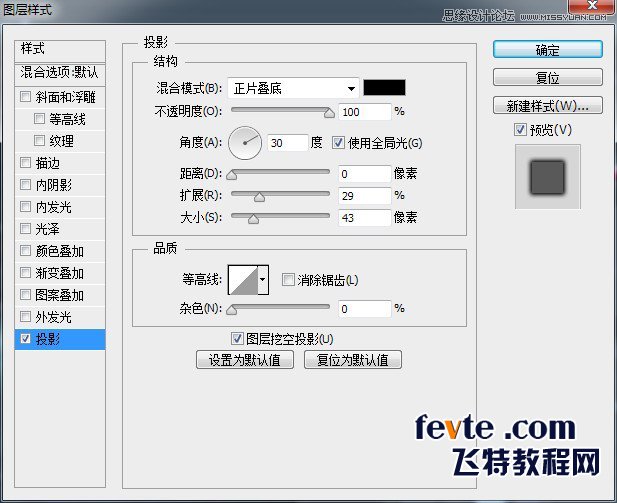The width and height of the screenshot is (617, 503).
Task: Check the 渐变叠加 checkbox
Action: pyautogui.click(x=25, y=273)
